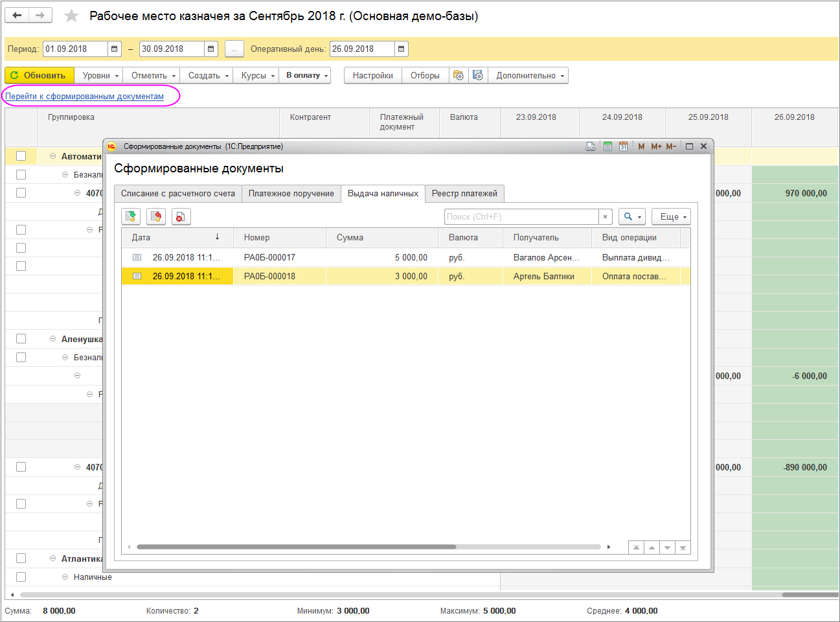Follow link Перейти к сформированным документам
Screen dimensions: 840x622
85,96
